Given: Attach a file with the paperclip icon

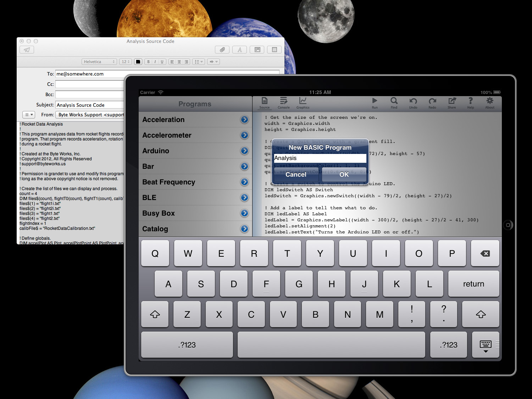Looking at the screenshot, I should (x=222, y=50).
